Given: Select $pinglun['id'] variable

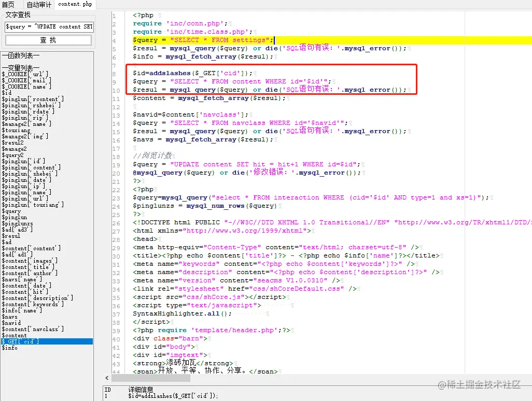Looking at the screenshot, I should 23,161.
